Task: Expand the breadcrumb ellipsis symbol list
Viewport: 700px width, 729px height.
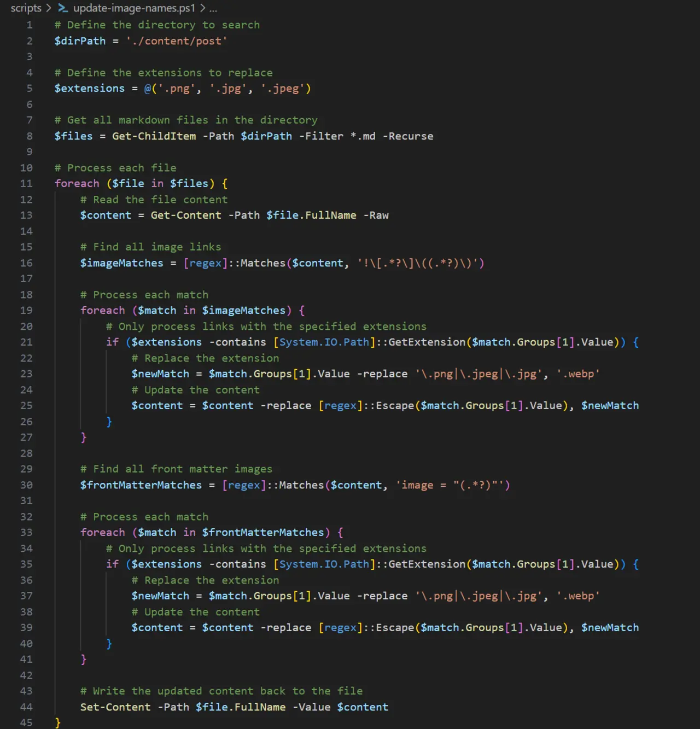Action: (x=213, y=9)
